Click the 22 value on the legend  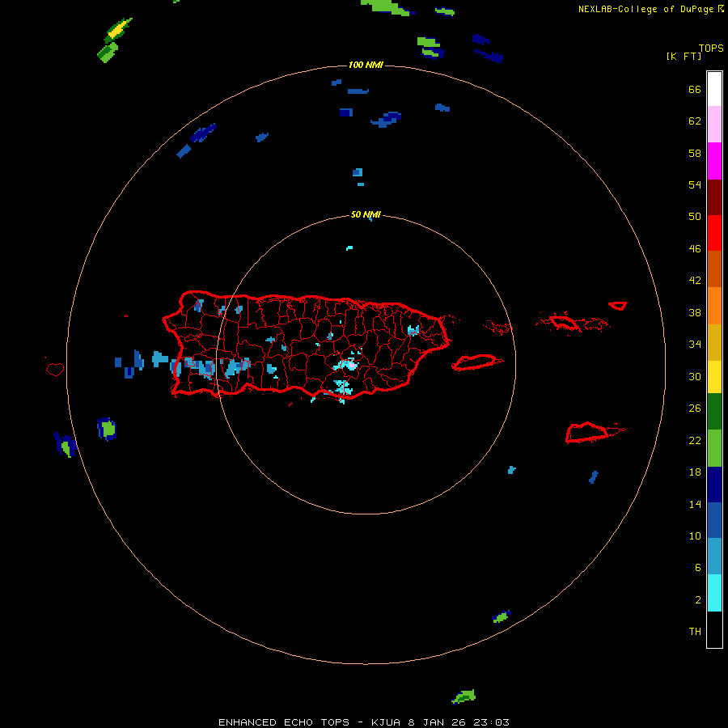tap(695, 440)
